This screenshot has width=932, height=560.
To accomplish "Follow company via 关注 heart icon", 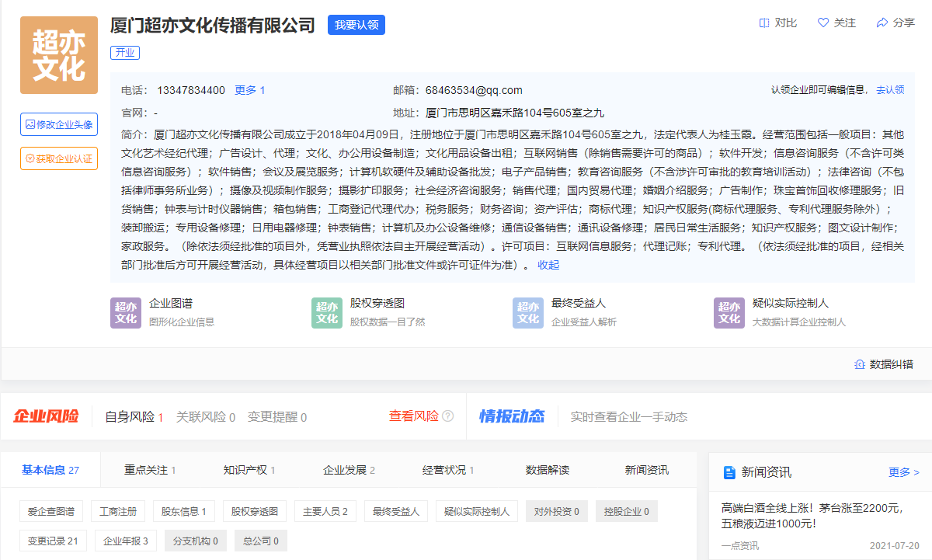I will pyautogui.click(x=823, y=23).
